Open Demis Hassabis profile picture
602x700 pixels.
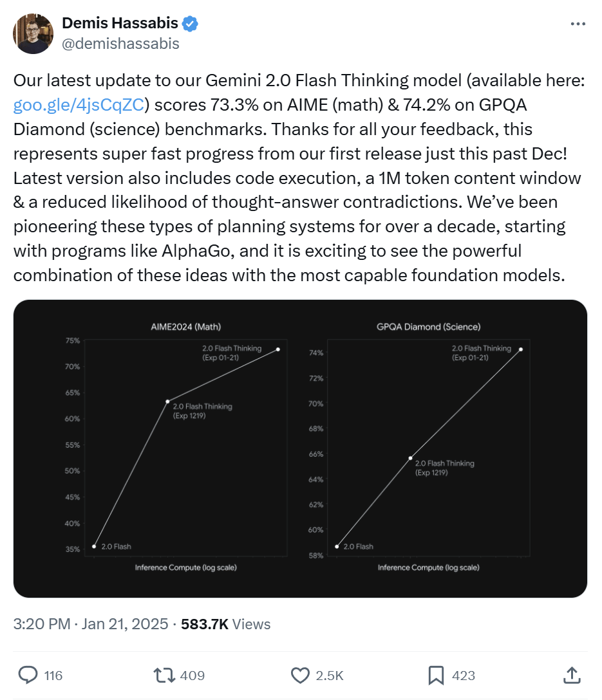[x=33, y=33]
